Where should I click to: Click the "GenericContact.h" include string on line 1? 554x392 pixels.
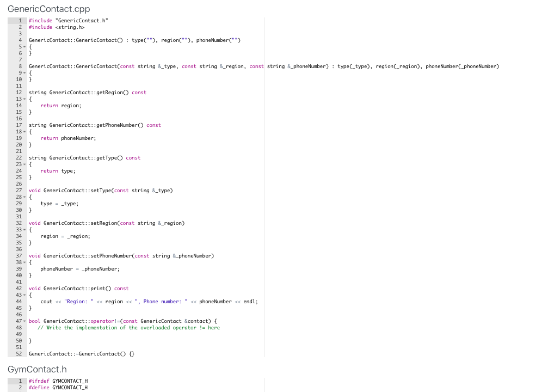tap(82, 21)
